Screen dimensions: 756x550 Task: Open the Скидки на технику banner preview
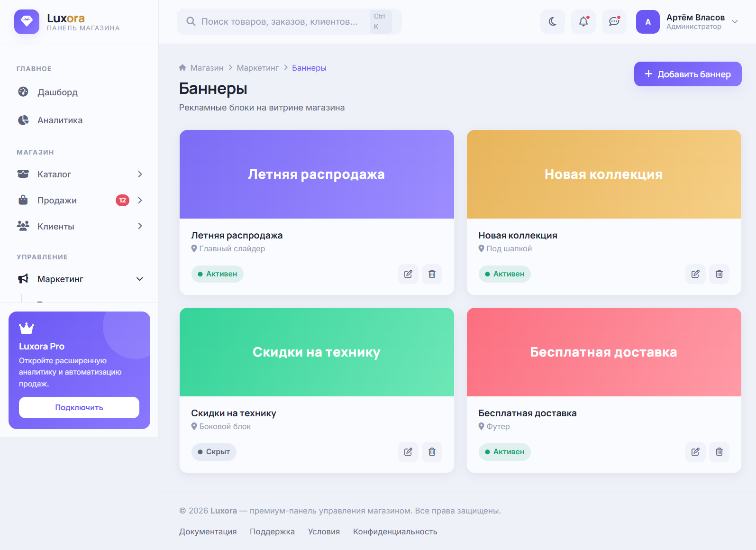pos(317,352)
